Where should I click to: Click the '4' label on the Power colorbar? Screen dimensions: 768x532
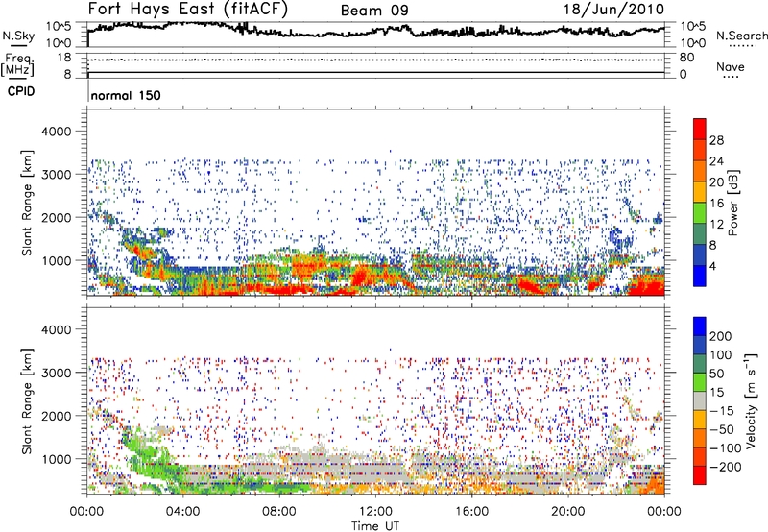(713, 266)
